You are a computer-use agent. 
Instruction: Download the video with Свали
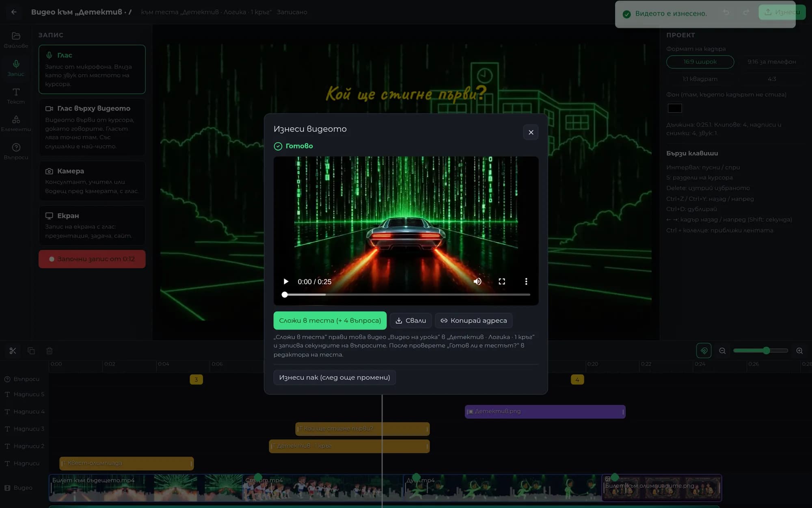(410, 320)
